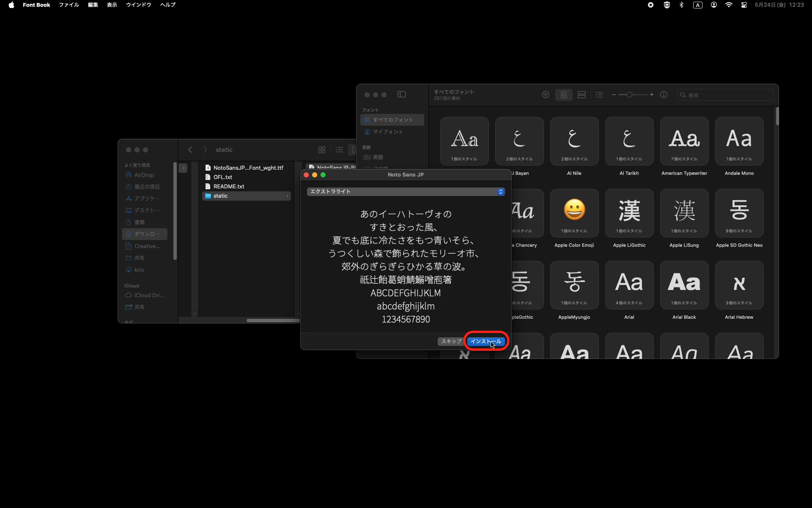Click the filter icon in Font Book toolbar
Screen dimensions: 812x508
[546, 95]
